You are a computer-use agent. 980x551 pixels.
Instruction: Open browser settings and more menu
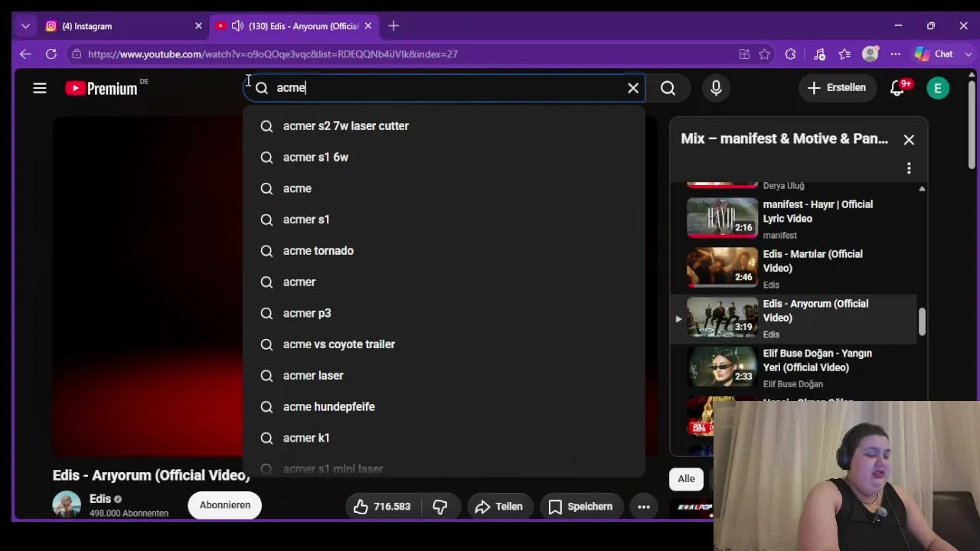[x=896, y=54]
